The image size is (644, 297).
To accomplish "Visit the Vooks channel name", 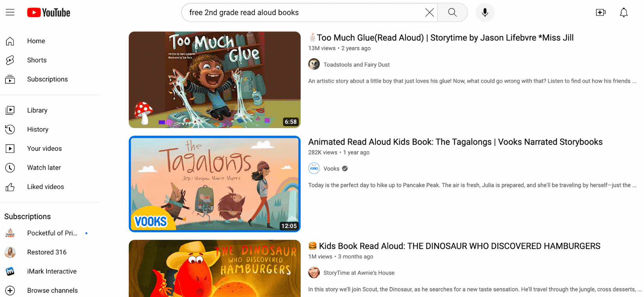I will (331, 169).
